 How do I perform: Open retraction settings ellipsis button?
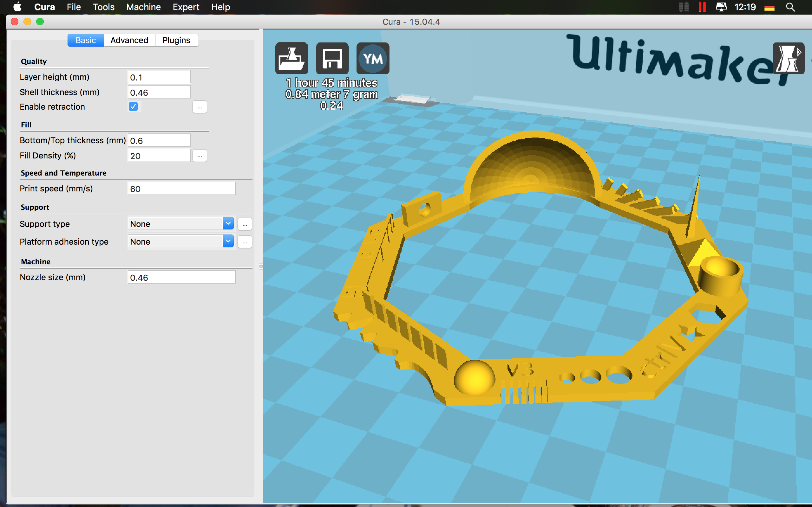click(200, 107)
